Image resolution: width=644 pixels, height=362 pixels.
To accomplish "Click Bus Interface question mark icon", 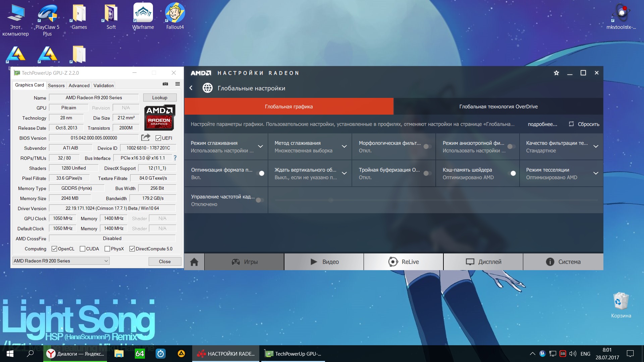I will pos(175,158).
